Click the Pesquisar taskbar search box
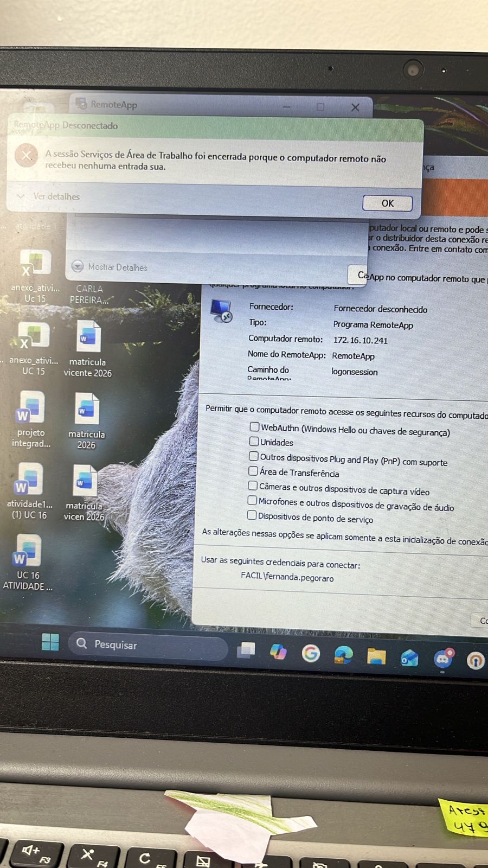 (148, 645)
